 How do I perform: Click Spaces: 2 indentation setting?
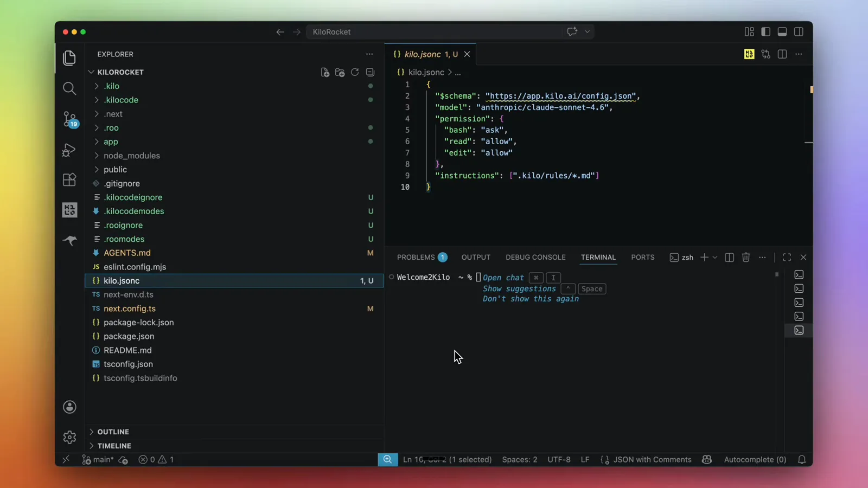tap(520, 460)
